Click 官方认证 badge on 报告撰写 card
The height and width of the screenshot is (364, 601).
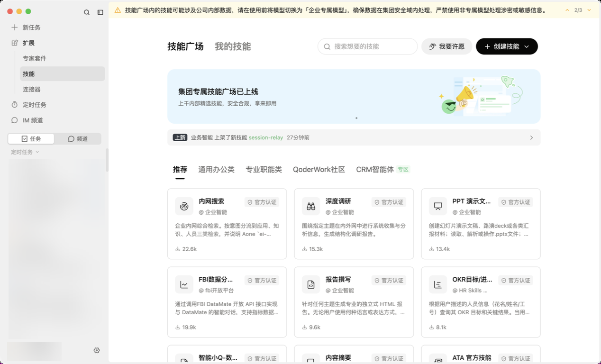pyautogui.click(x=389, y=280)
